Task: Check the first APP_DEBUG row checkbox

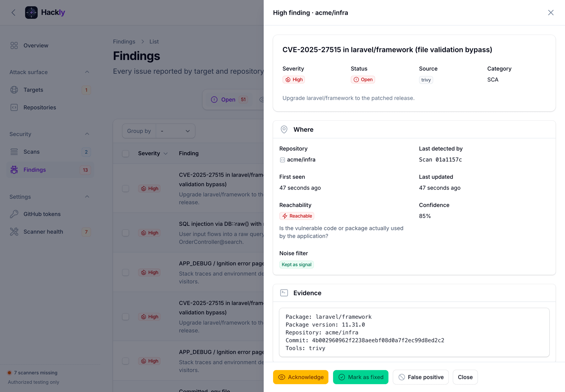Action: (x=126, y=273)
